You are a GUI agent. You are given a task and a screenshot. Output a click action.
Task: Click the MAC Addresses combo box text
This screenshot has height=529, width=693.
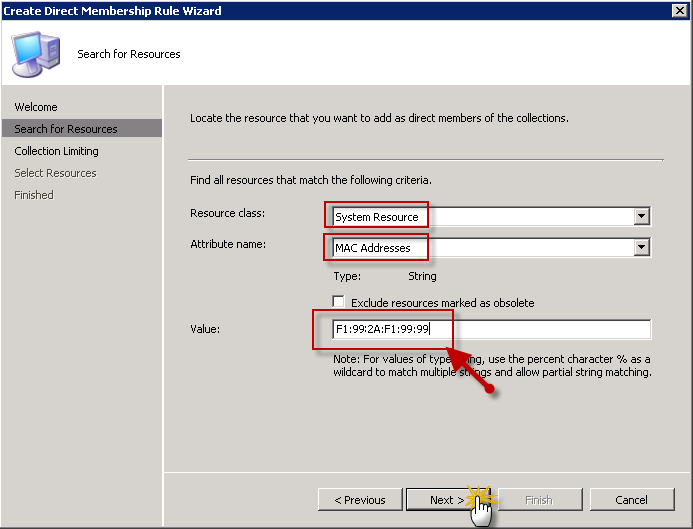373,248
